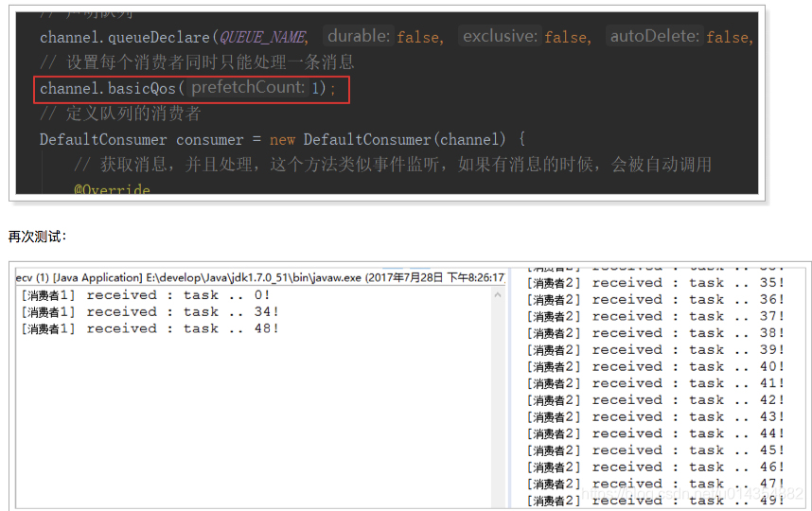The image size is (812, 511).
Task: Click the 消费者1 received task 34 line
Action: pos(150,311)
